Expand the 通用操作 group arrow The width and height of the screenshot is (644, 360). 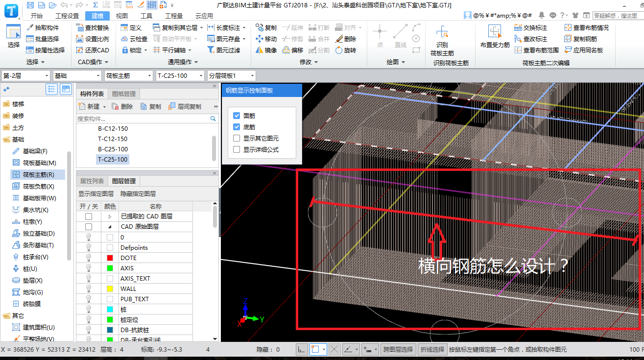click(x=196, y=62)
